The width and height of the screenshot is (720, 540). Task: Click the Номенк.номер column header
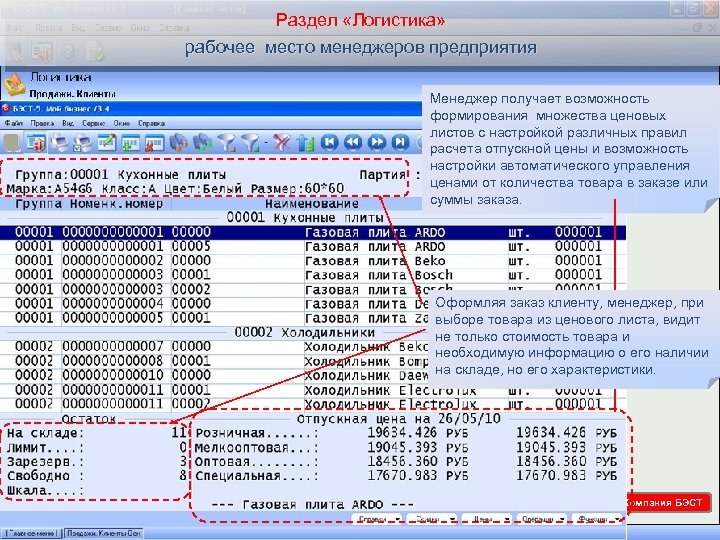(116, 204)
